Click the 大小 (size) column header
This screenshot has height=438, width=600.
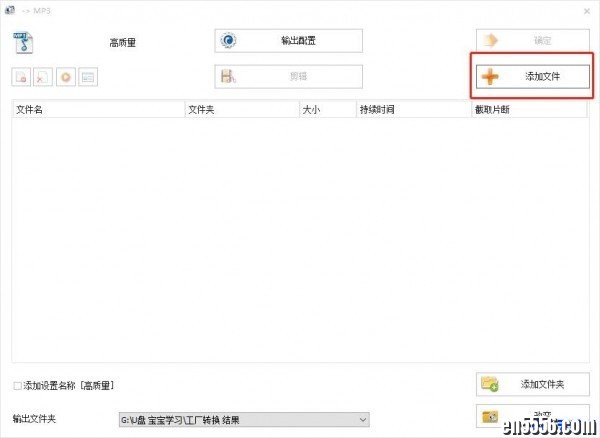pos(326,110)
